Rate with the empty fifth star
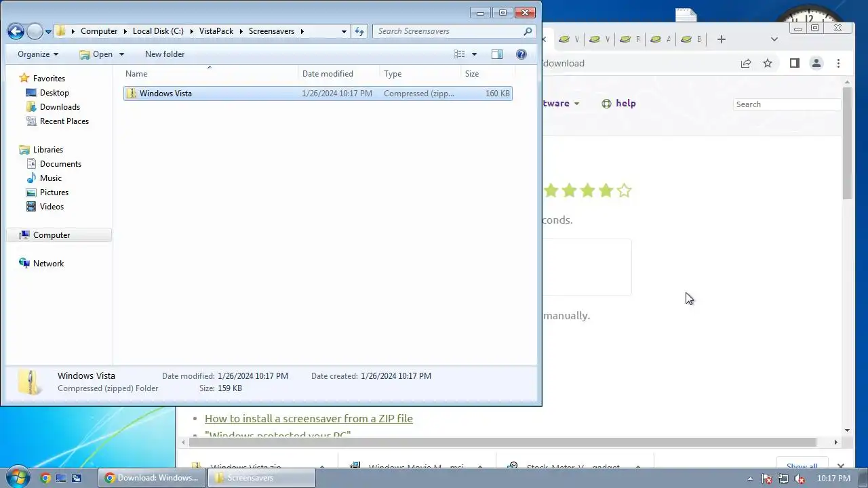This screenshot has width=868, height=488. (625, 191)
